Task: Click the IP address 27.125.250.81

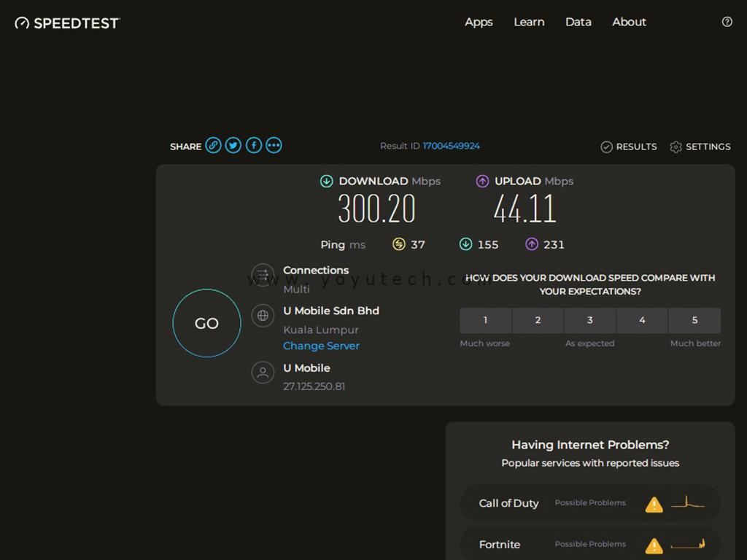Action: click(314, 386)
